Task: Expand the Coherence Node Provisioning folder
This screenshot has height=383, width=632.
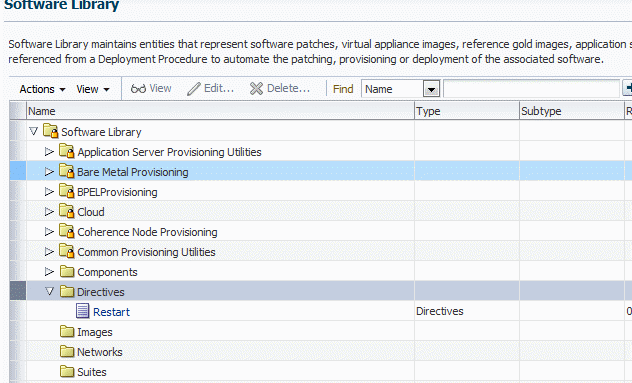Action: [x=49, y=232]
